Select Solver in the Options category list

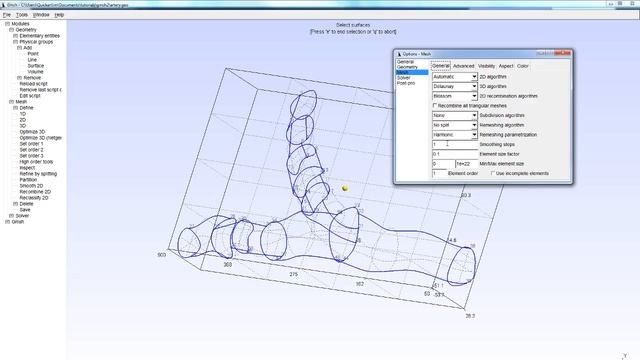[x=403, y=78]
